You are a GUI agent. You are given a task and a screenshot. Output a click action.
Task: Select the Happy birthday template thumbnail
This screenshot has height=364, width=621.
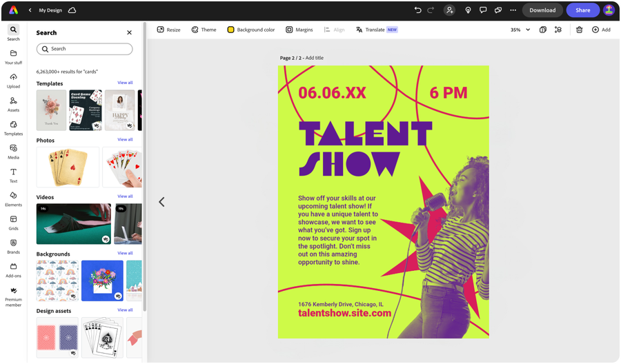coord(120,110)
